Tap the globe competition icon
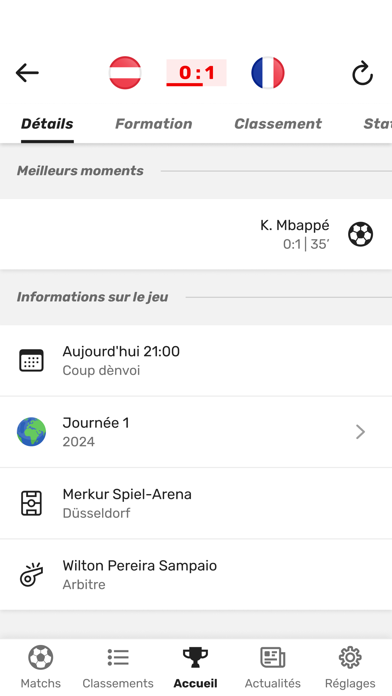The height and width of the screenshot is (696, 392). click(x=32, y=431)
